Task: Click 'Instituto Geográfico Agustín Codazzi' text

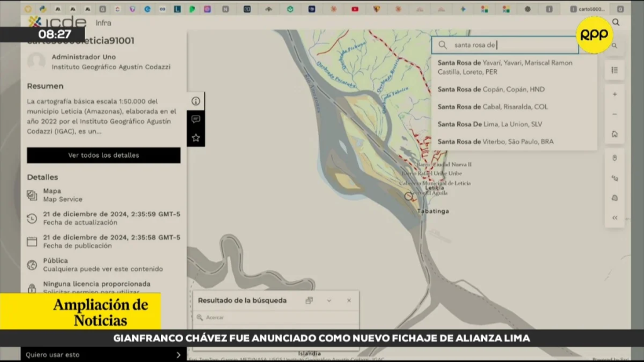Action: pos(111,67)
